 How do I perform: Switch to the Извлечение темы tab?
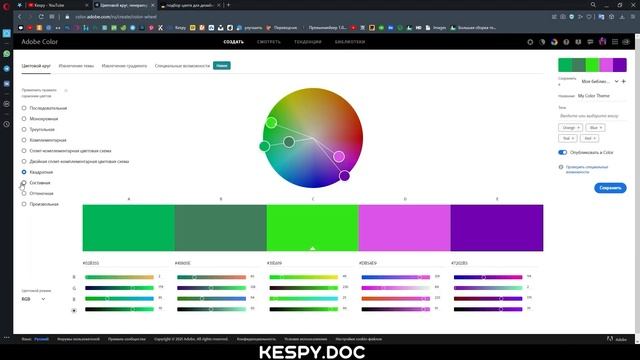pyautogui.click(x=76, y=66)
